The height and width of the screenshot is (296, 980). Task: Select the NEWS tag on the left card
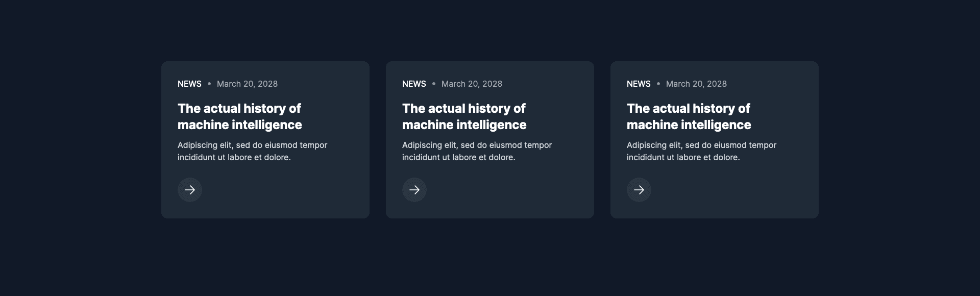pos(189,84)
